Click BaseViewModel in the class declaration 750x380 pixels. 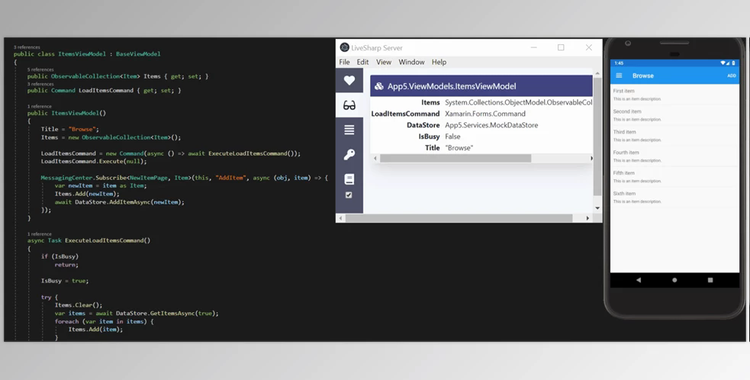click(x=138, y=54)
